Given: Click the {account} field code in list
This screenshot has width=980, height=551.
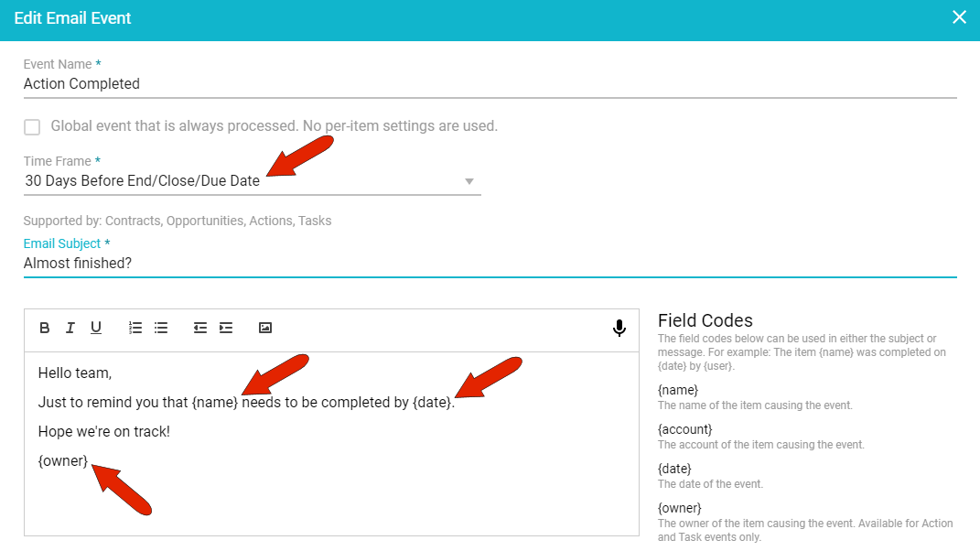Looking at the screenshot, I should coord(684,429).
